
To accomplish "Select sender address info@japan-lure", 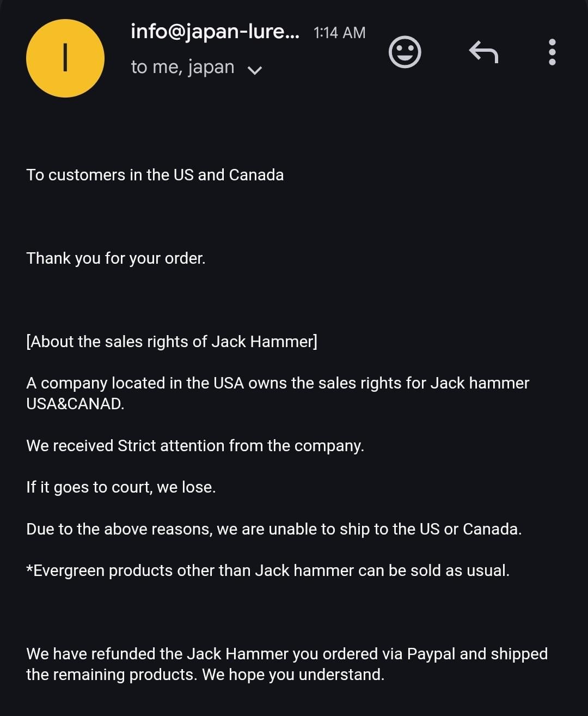I will (x=215, y=32).
